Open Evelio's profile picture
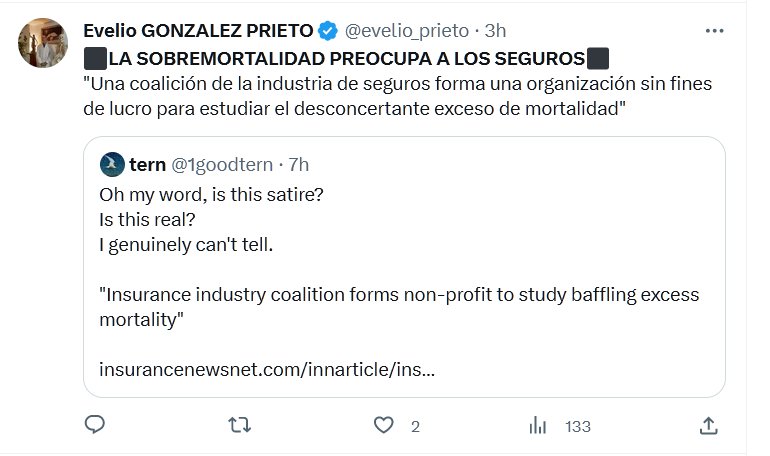Image resolution: width=770 pixels, height=456 pixels. (x=43, y=43)
